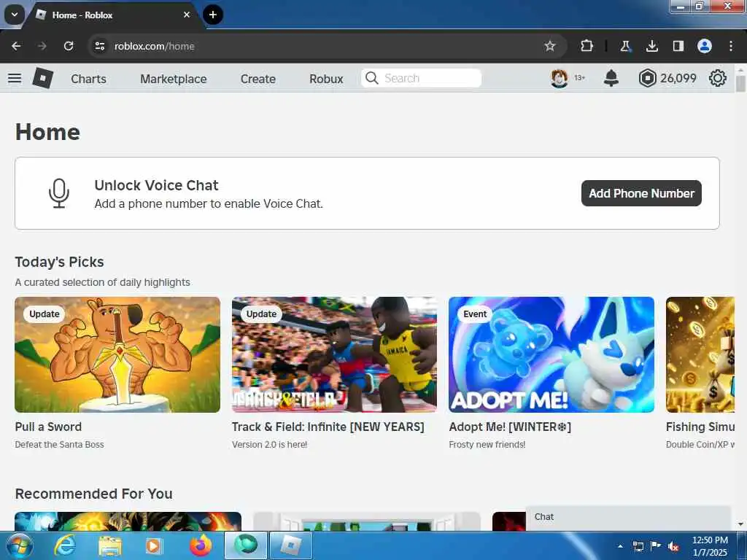Screen dimensions: 747x560
Task: Click the Today's Picks heading
Action: click(59, 262)
